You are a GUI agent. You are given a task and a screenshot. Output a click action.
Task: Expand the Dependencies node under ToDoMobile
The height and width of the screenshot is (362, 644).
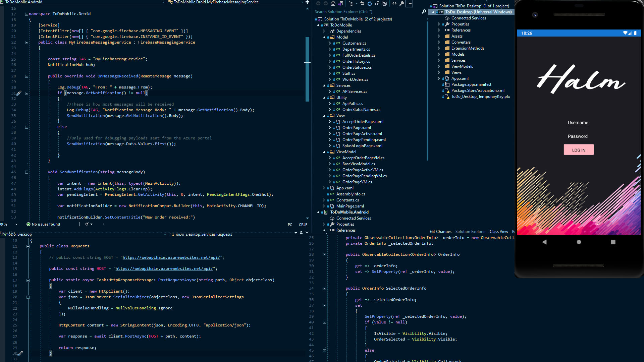(x=324, y=31)
